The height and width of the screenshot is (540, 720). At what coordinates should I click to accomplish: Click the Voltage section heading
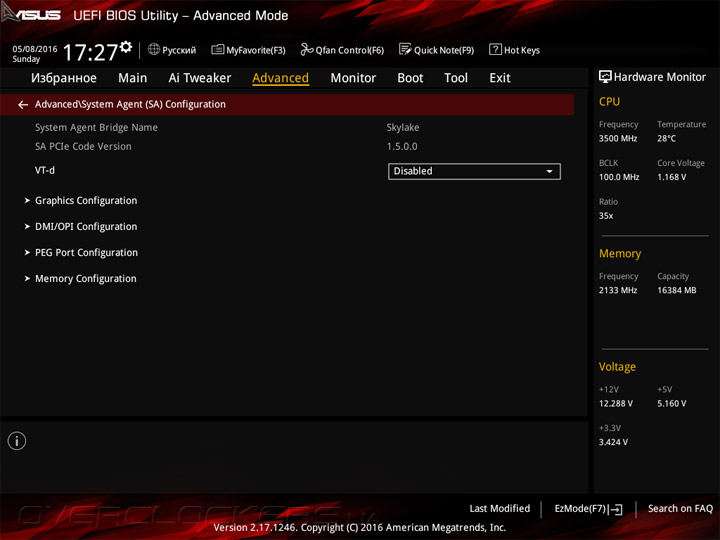pos(617,367)
